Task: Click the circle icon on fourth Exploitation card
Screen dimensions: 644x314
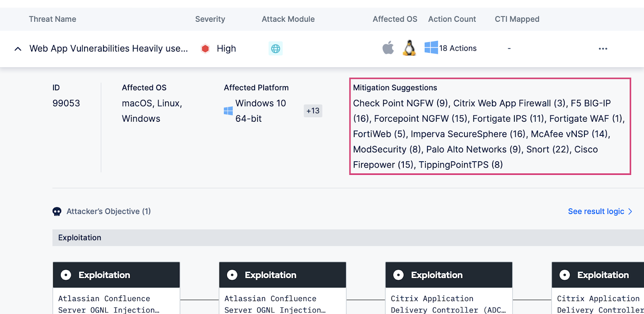Action: click(565, 275)
